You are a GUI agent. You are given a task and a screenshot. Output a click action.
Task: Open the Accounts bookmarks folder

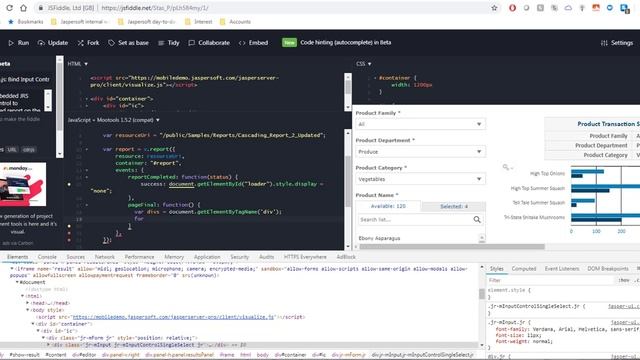(236, 22)
